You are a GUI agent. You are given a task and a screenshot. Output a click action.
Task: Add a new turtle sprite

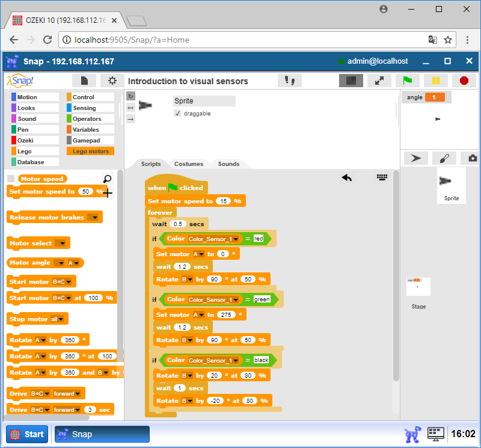415,158
